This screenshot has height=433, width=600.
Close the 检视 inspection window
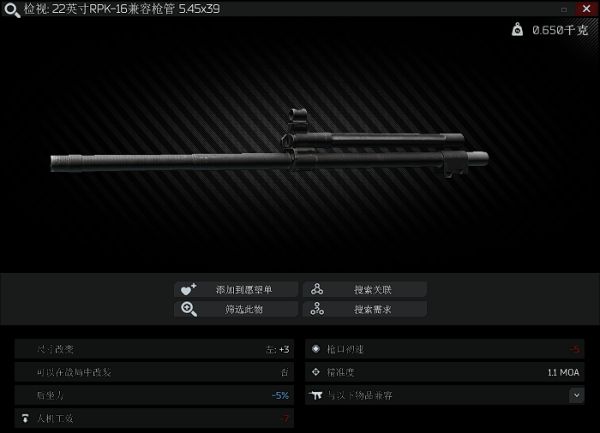point(586,8)
